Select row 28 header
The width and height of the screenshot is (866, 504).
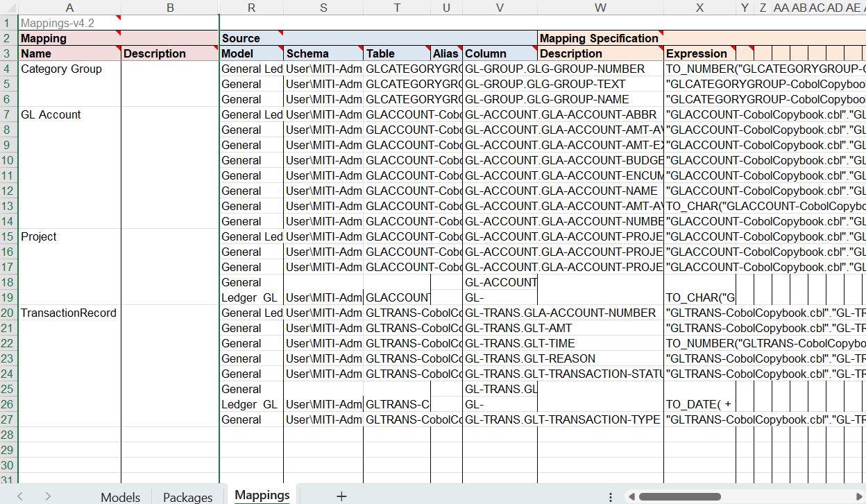9,435
